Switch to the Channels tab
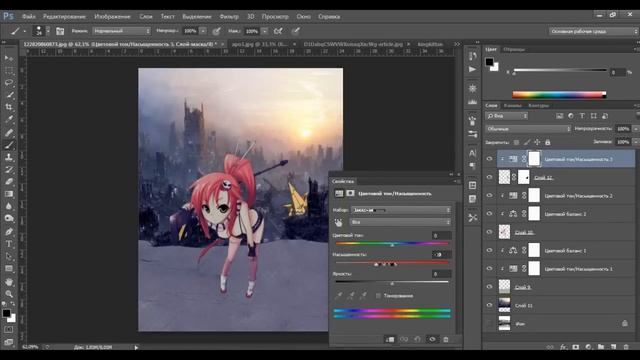Viewport: 640px width, 360px height. (513, 106)
